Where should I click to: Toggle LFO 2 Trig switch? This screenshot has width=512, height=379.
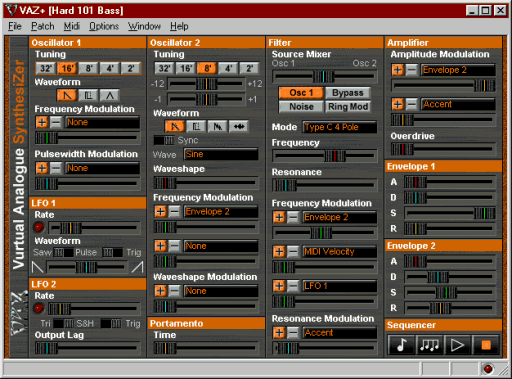click(x=111, y=323)
